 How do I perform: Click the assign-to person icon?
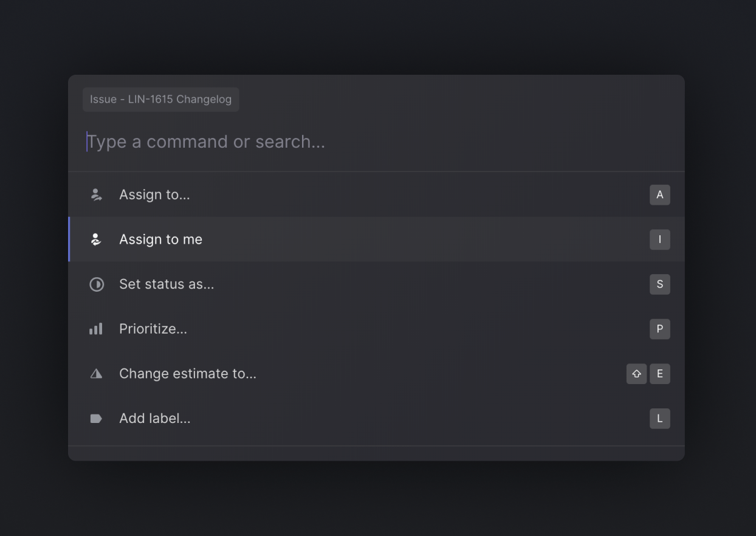(x=96, y=194)
